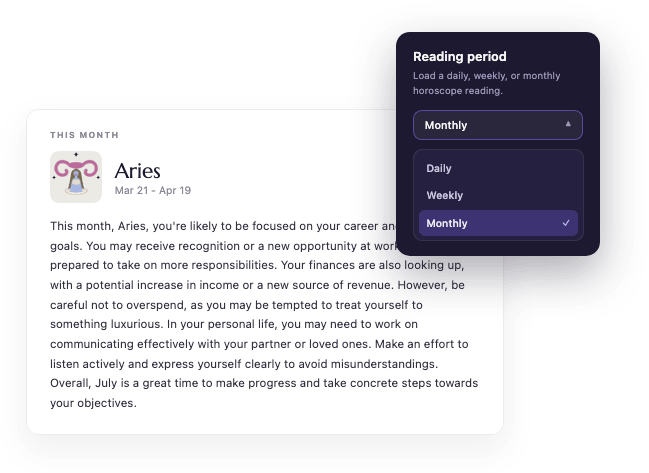Select the highlighted Monthly list option
Viewport: 649px width, 473px height.
(498, 223)
